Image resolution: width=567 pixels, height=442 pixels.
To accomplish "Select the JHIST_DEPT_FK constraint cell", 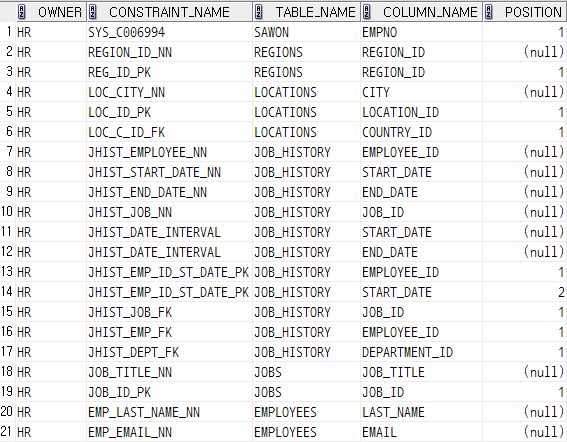I will click(169, 352).
